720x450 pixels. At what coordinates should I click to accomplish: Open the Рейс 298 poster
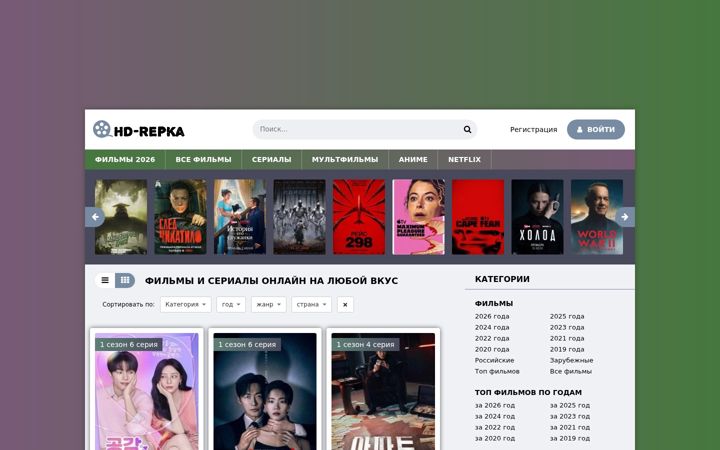tap(359, 217)
